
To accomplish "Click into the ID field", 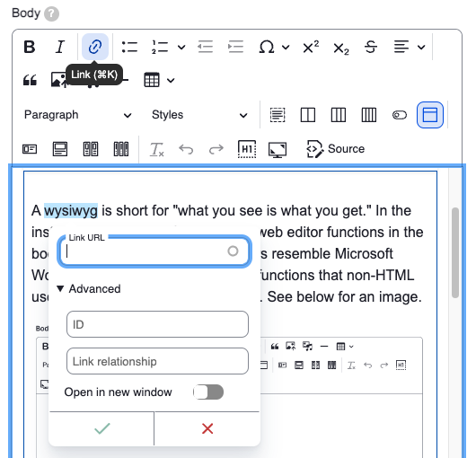I will pyautogui.click(x=157, y=324).
